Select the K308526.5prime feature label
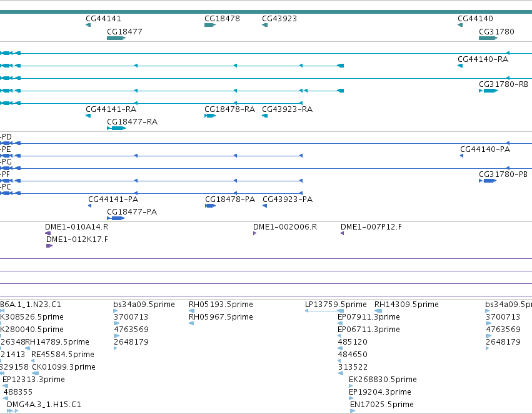Screen dimensions: 532x414 tap(32, 317)
